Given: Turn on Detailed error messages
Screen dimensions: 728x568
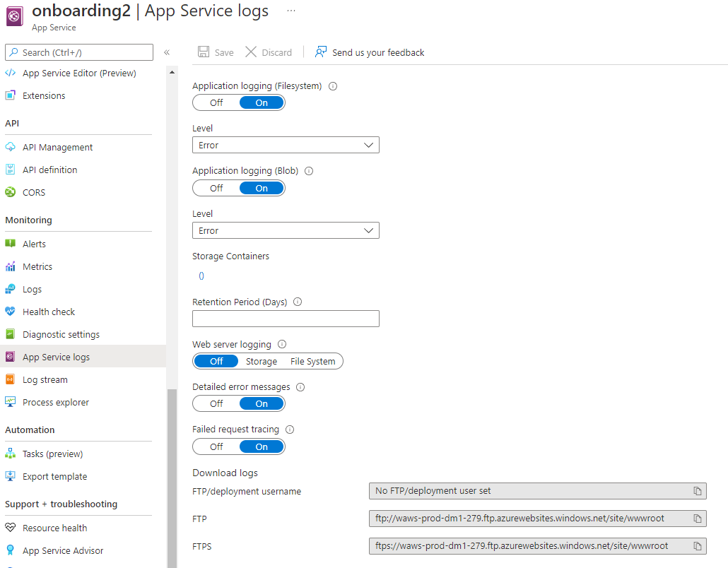Looking at the screenshot, I should 262,403.
